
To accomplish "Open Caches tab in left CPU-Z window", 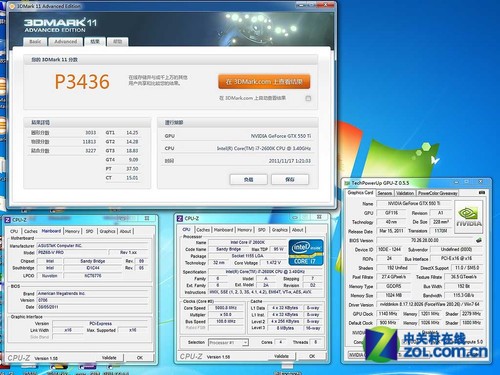I will (x=31, y=231).
